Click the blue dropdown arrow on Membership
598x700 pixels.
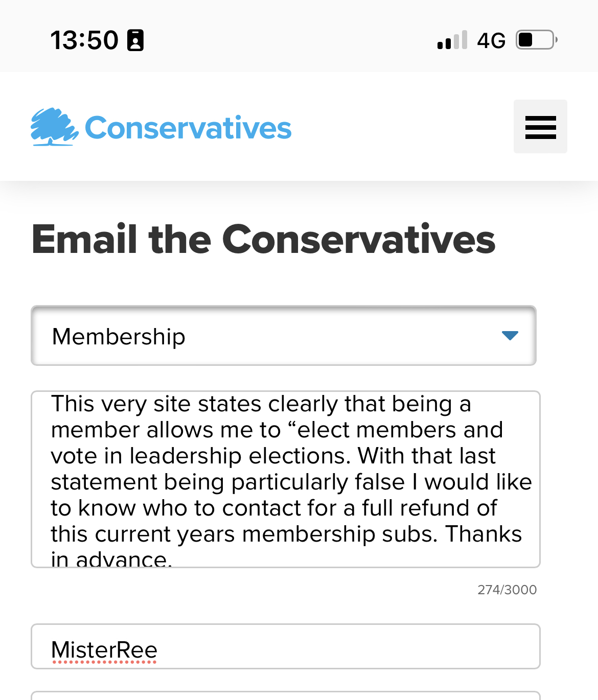pos(510,336)
